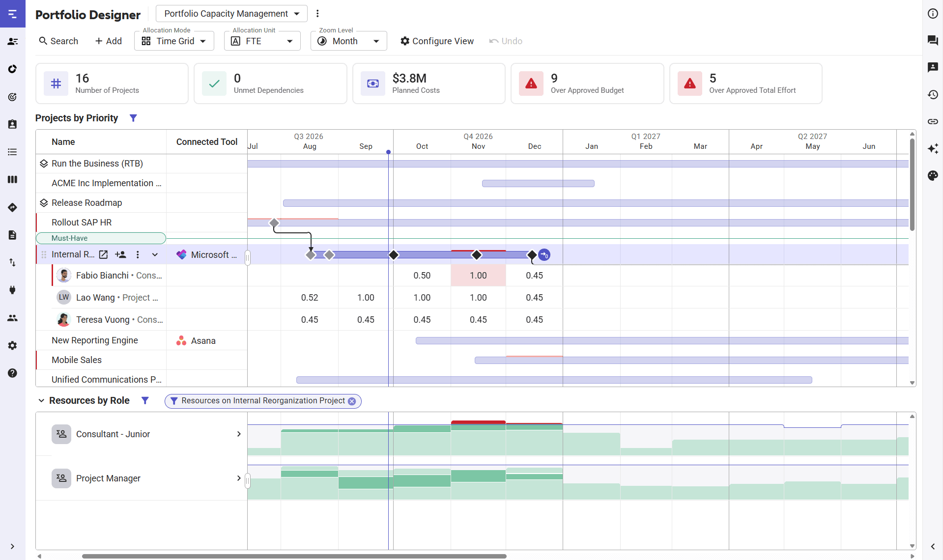943x560 pixels.
Task: Click the Add button
Action: pos(109,41)
